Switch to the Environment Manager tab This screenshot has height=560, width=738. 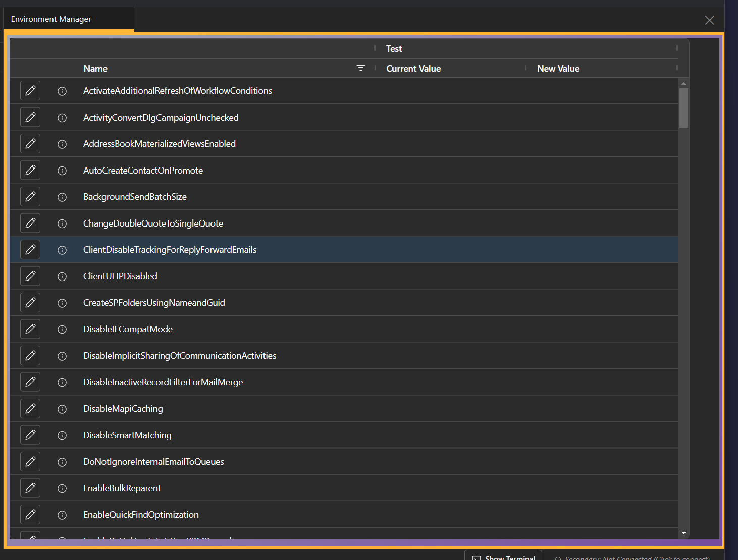point(50,19)
